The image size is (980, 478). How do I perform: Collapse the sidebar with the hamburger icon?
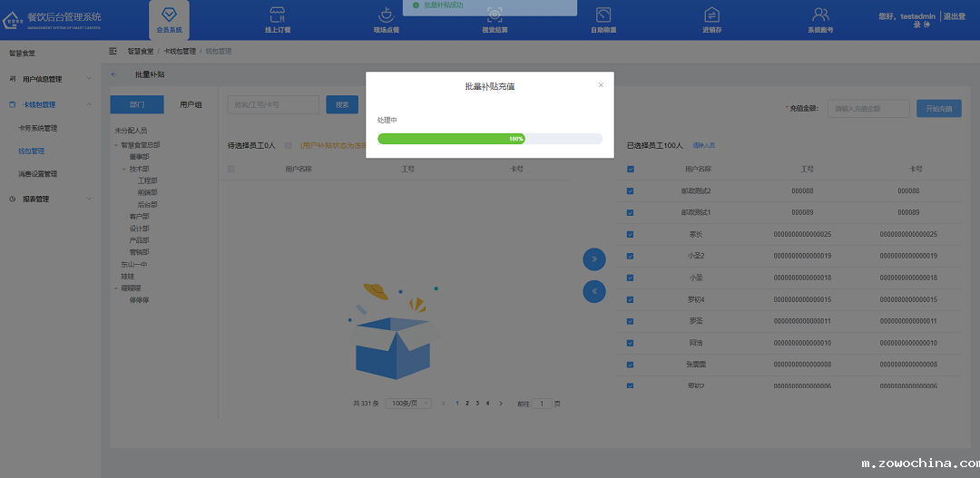click(113, 52)
